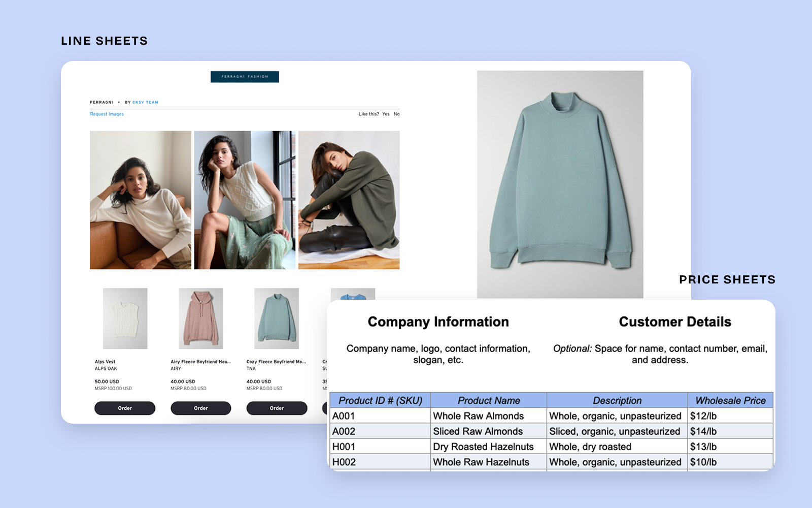The height and width of the screenshot is (508, 812).
Task: Click 'Whole, dry roasted' description cell
Action: (617, 447)
